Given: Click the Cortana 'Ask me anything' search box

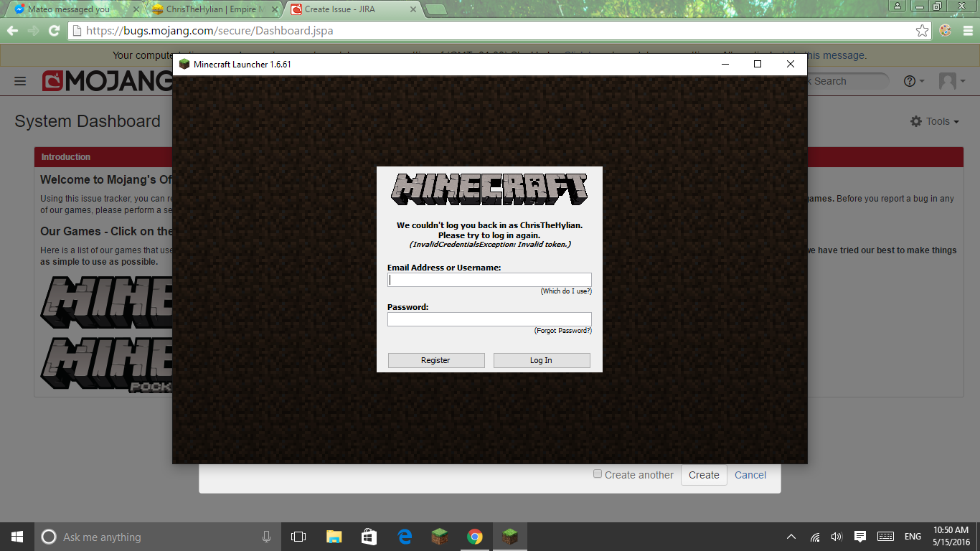Looking at the screenshot, I should tap(158, 537).
